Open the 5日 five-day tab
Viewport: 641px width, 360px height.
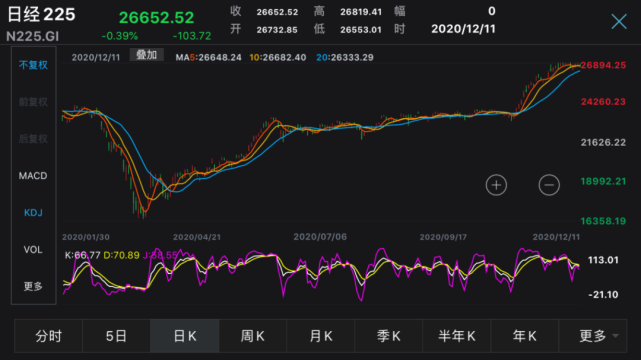point(117,336)
